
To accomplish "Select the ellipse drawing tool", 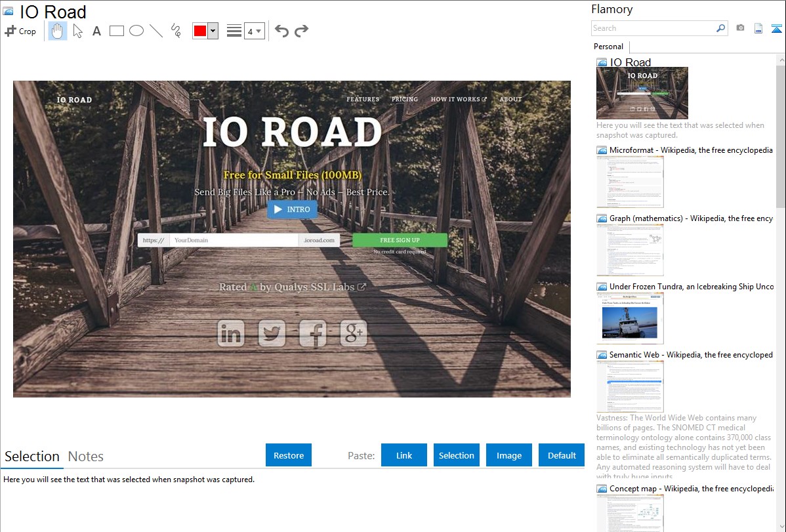I will click(x=136, y=31).
